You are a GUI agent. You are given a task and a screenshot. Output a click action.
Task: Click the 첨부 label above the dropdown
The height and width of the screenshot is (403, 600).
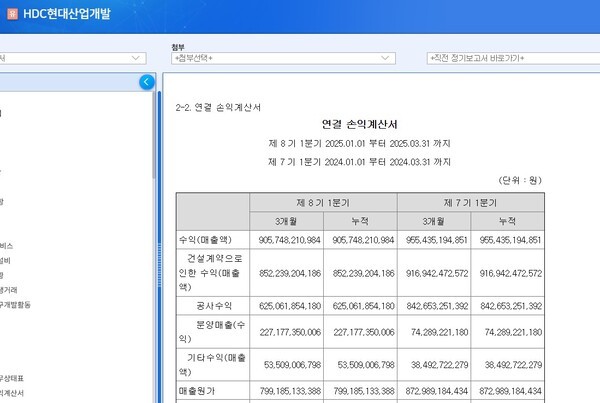pos(178,47)
